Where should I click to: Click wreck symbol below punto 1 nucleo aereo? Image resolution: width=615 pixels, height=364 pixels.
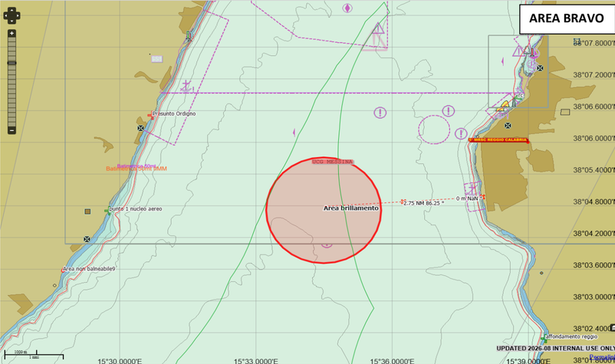point(87,239)
